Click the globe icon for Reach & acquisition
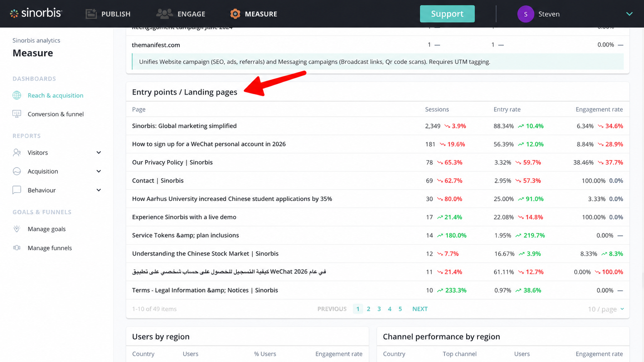Screen dimensions: 644x362 pos(17,95)
